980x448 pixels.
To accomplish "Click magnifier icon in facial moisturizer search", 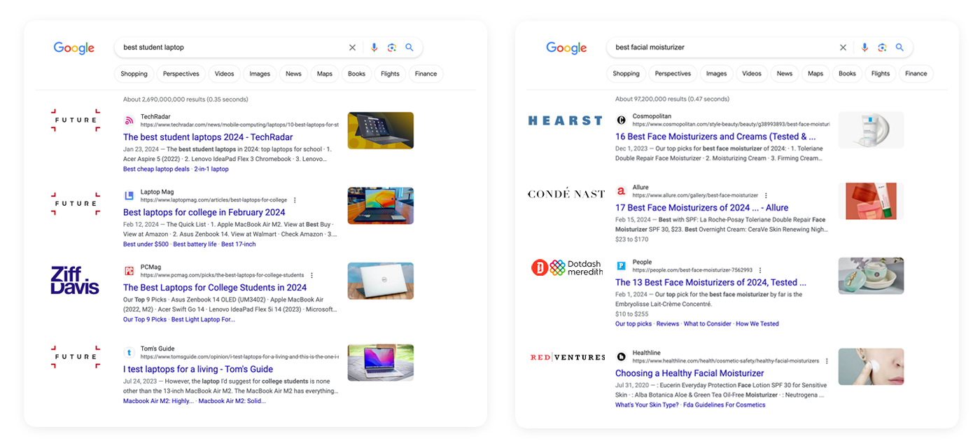I will click(x=899, y=48).
